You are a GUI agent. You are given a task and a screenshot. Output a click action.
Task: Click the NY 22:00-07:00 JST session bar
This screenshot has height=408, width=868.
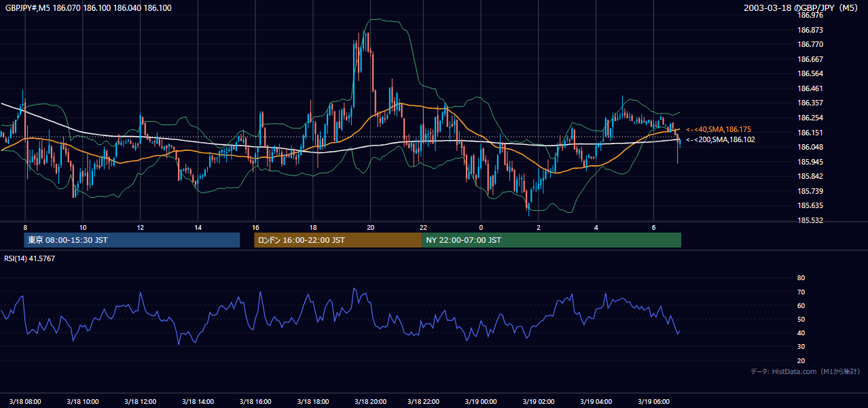[551, 240]
